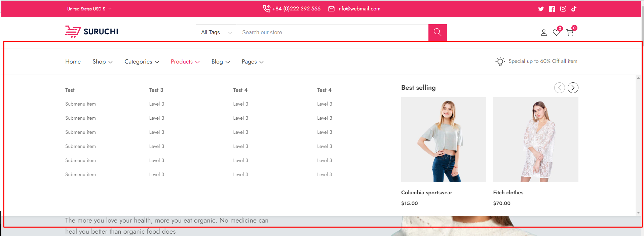
Task: Click the TikTok icon in header
Action: tap(574, 9)
